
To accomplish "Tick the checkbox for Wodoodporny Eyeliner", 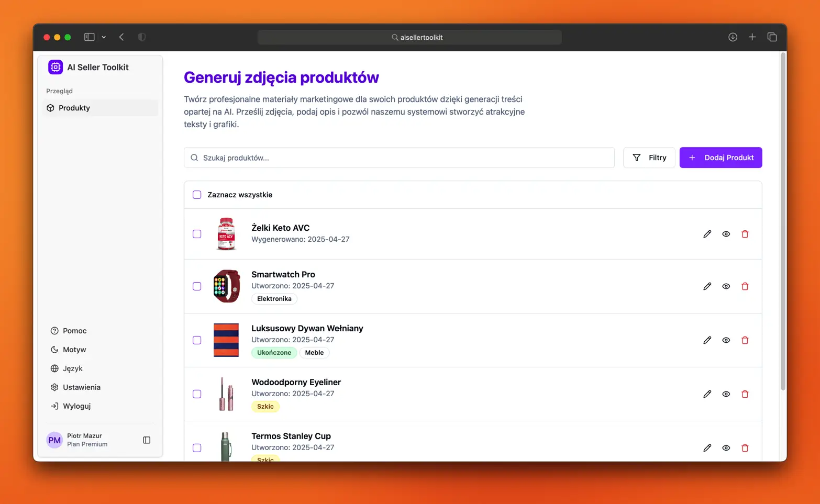I will (197, 394).
